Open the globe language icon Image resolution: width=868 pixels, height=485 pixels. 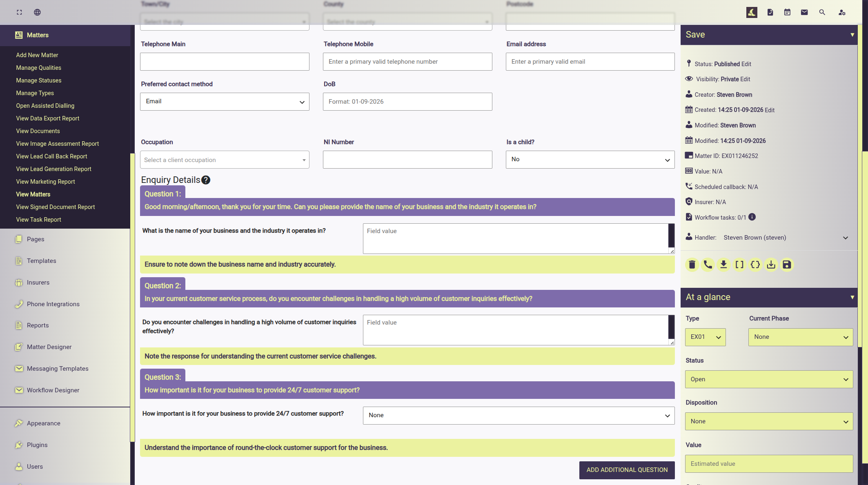click(37, 12)
